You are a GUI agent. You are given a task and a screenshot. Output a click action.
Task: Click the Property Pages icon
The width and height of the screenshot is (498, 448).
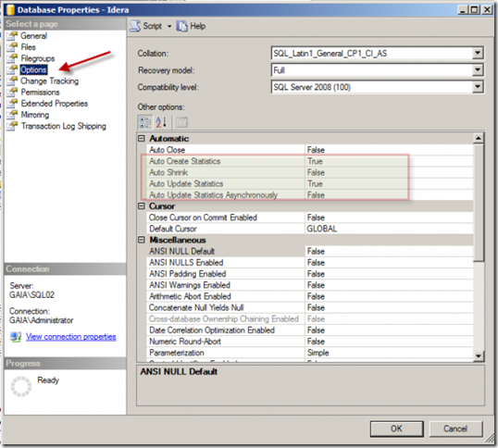click(181, 122)
